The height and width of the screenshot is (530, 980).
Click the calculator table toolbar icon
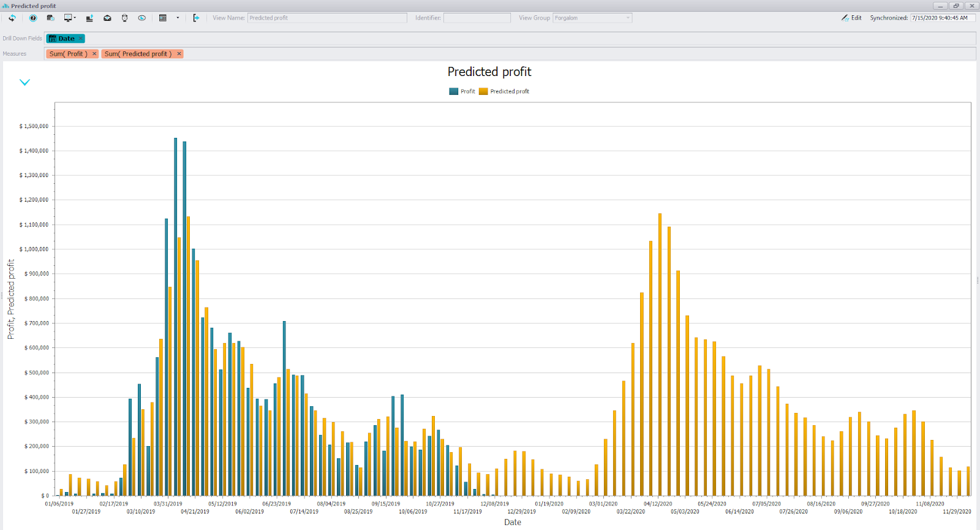click(163, 18)
